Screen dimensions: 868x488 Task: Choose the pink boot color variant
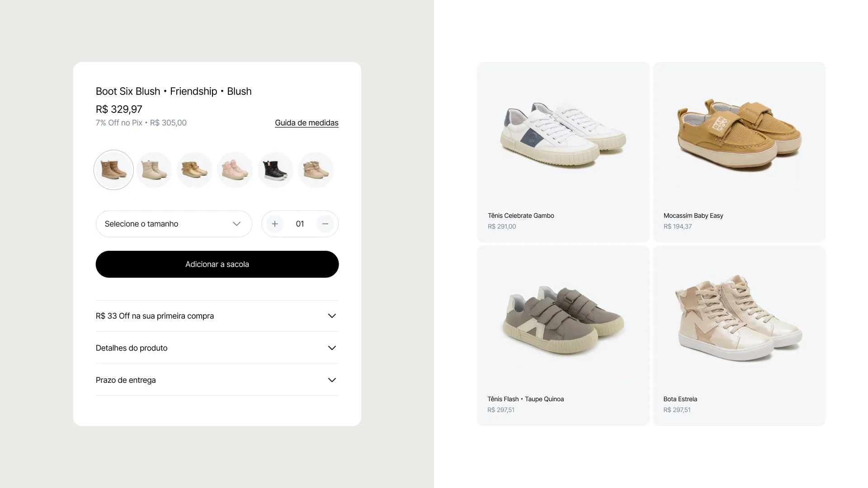[235, 170]
